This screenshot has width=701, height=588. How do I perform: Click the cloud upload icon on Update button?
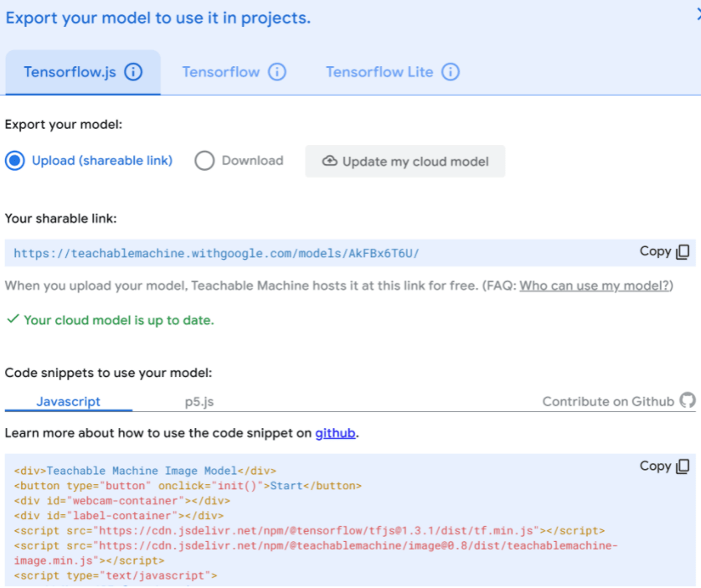point(329,161)
